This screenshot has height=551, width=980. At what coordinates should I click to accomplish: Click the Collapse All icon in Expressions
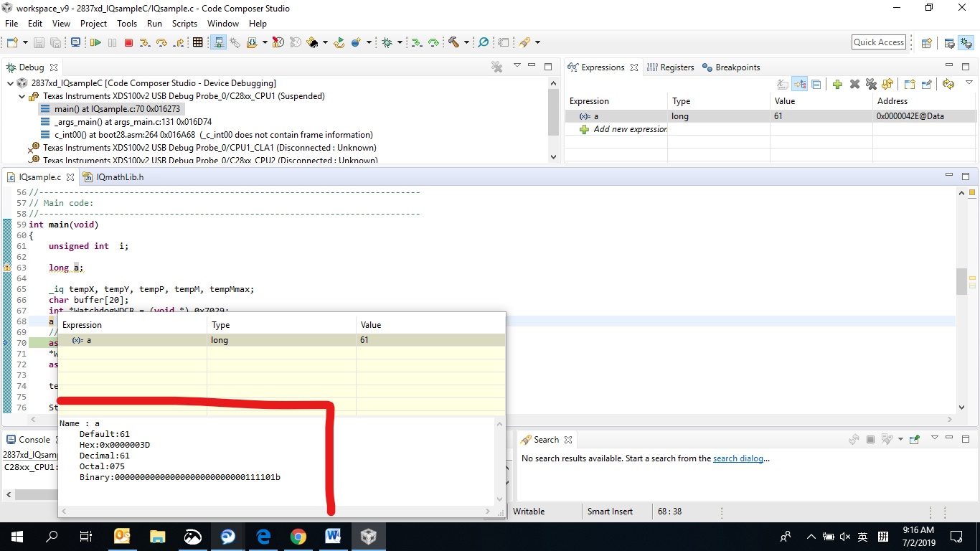coord(816,84)
